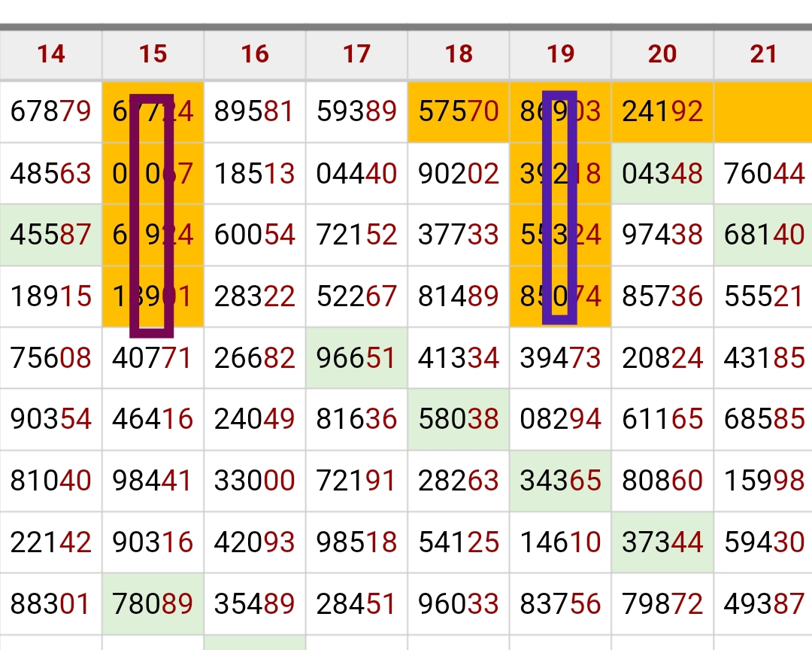Select column header 19

(560, 54)
